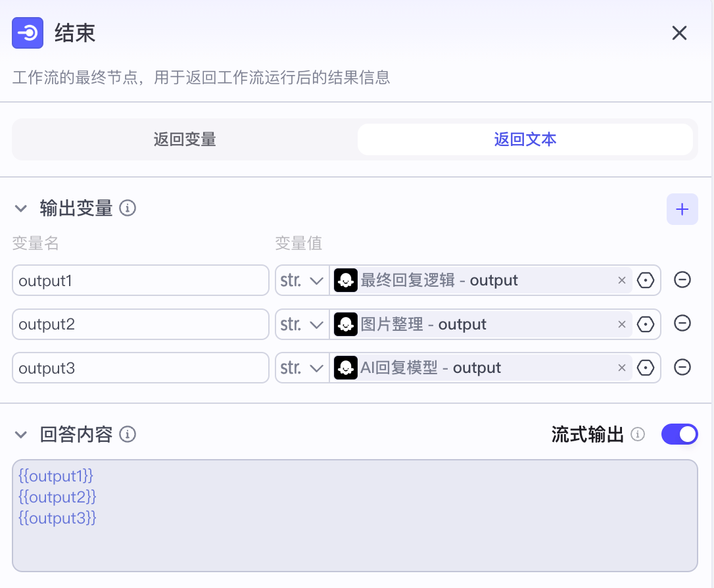Disable the 流式输出 toggle switch
This screenshot has height=588, width=714.
click(x=679, y=434)
